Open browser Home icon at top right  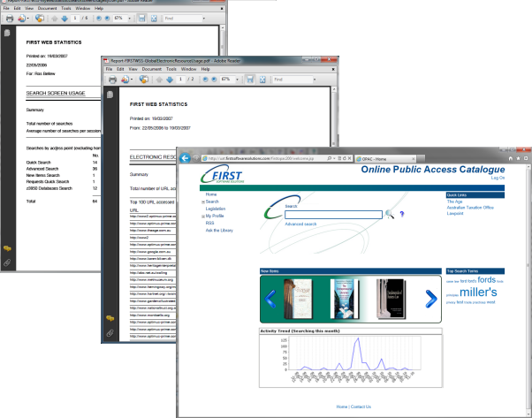tap(510, 158)
